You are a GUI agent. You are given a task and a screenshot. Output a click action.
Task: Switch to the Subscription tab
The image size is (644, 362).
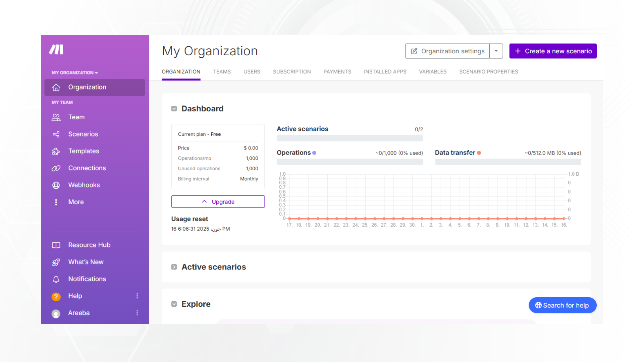click(292, 72)
